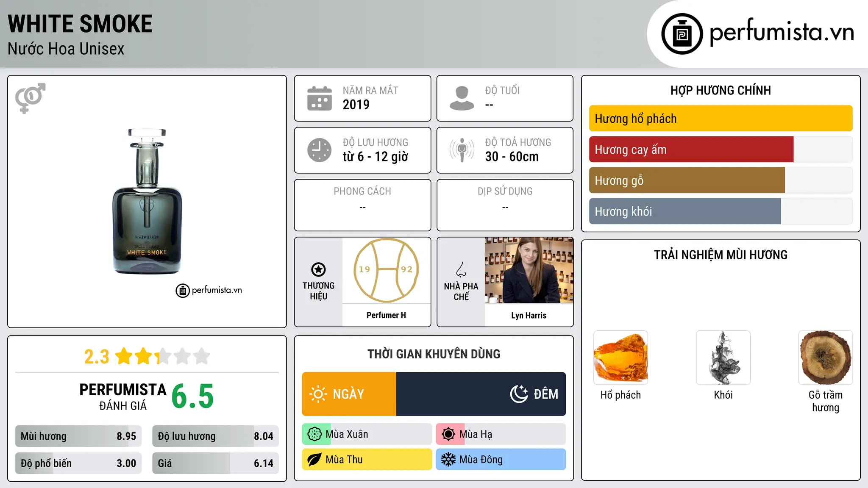The image size is (868, 488).
Task: Click the Mùa Xuân season bar
Action: (367, 434)
